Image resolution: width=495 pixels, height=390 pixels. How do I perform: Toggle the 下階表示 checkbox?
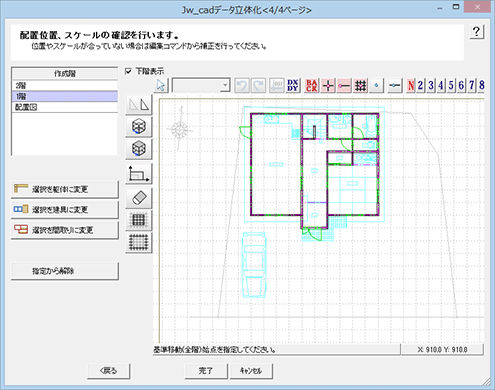129,71
